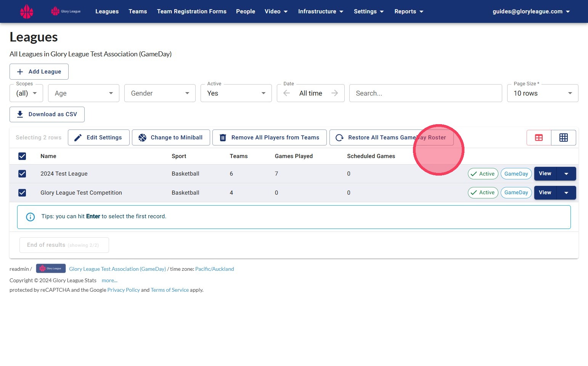Open the Page Size rows dropdown
The height and width of the screenshot is (366, 588).
tap(543, 93)
